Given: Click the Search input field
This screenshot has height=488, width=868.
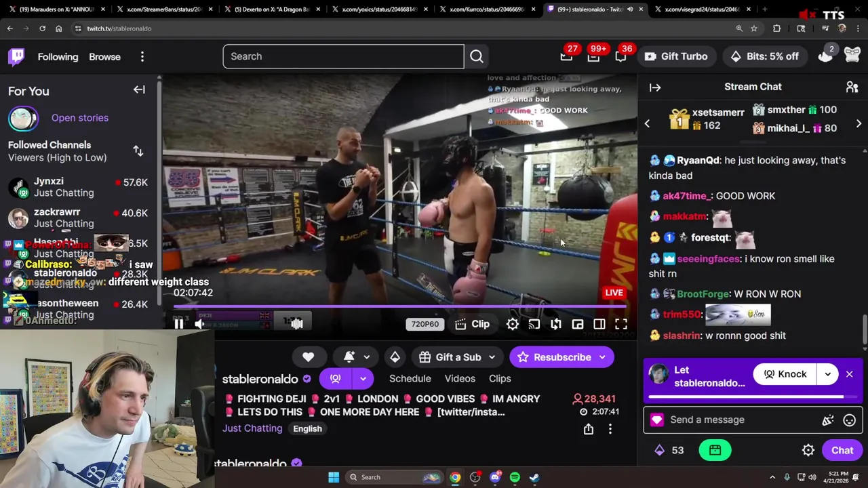Looking at the screenshot, I should (343, 56).
